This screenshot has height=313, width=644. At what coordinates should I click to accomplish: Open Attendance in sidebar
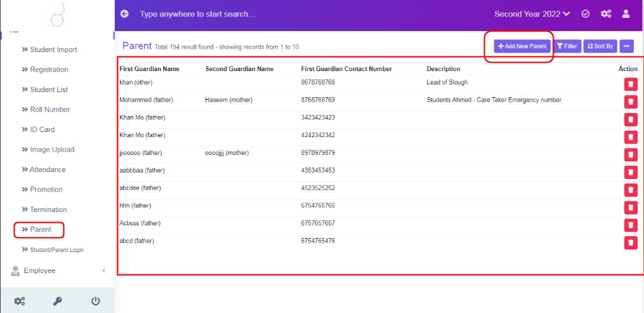(44, 170)
